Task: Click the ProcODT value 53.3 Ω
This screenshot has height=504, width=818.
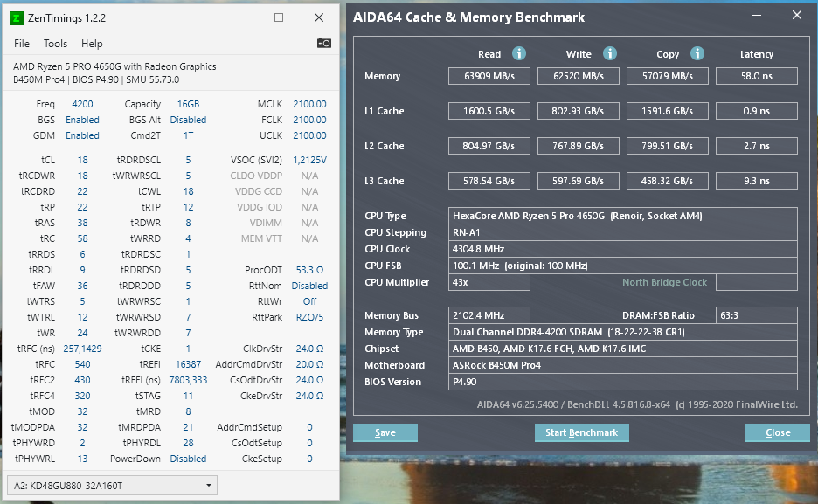Action: tap(309, 270)
